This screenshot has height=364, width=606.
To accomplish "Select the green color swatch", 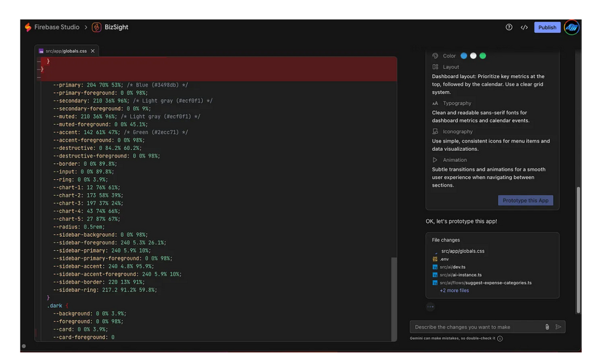I will pos(482,55).
